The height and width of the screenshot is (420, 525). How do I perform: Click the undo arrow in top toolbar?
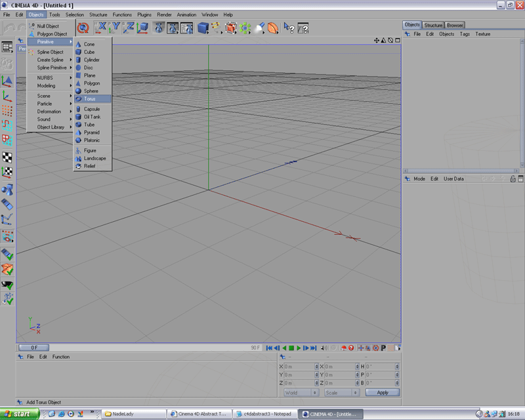(x=9, y=28)
